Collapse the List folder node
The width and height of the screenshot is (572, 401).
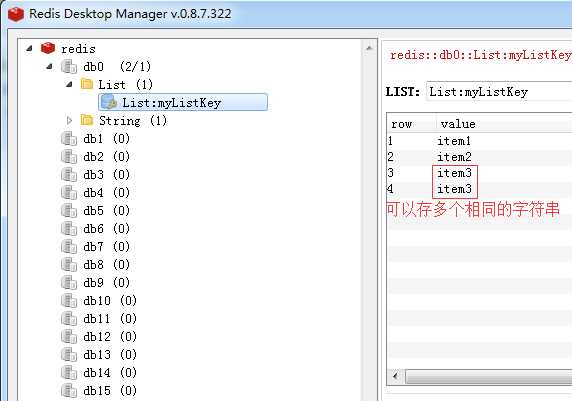(x=69, y=84)
